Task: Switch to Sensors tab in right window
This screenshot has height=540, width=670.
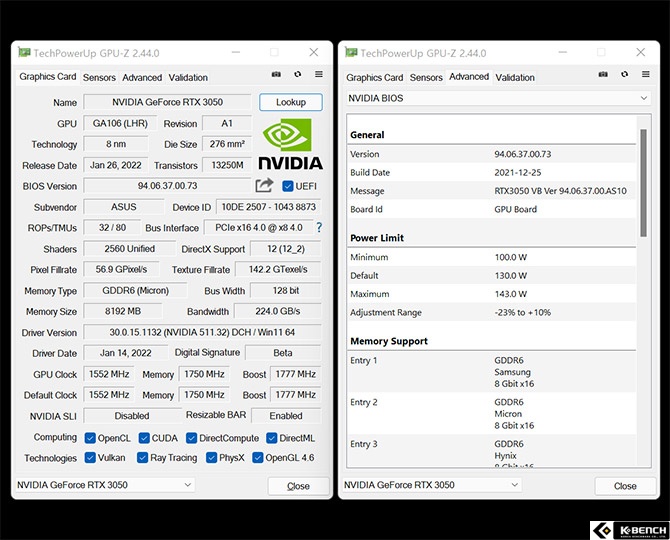Action: coord(426,77)
